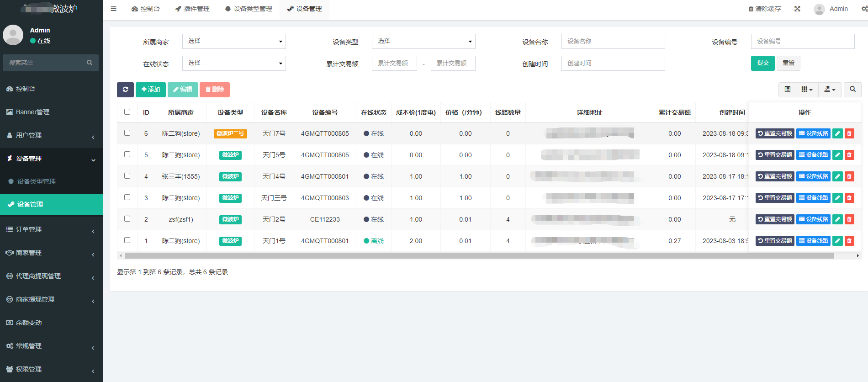The image size is (868, 382).
Task: Expand the 商家提现管理 sidebar menu
Action: 52,299
